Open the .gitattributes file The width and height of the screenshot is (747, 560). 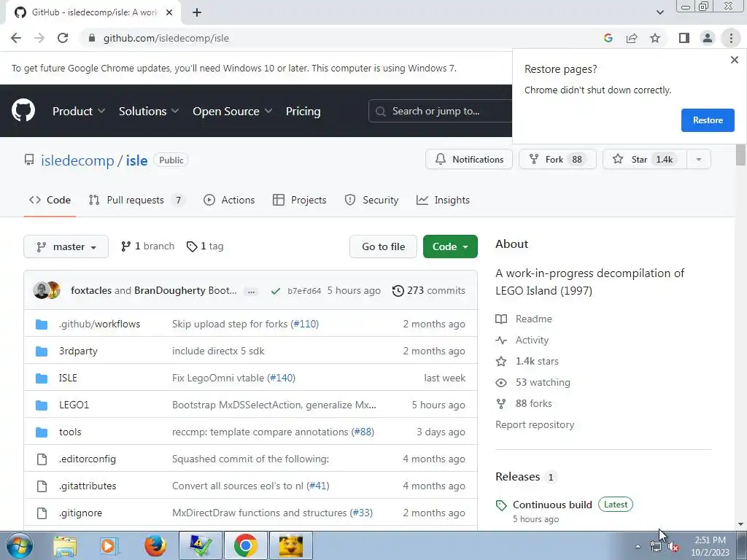88,486
